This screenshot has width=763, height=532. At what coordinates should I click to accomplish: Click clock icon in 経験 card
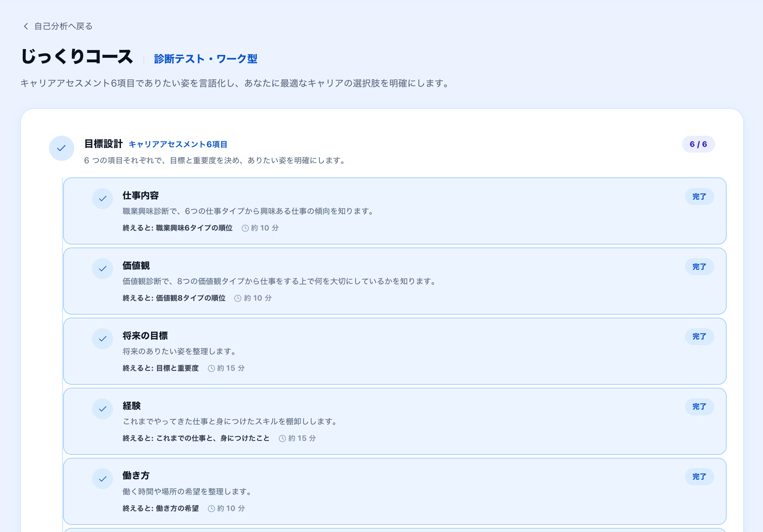pyautogui.click(x=282, y=438)
